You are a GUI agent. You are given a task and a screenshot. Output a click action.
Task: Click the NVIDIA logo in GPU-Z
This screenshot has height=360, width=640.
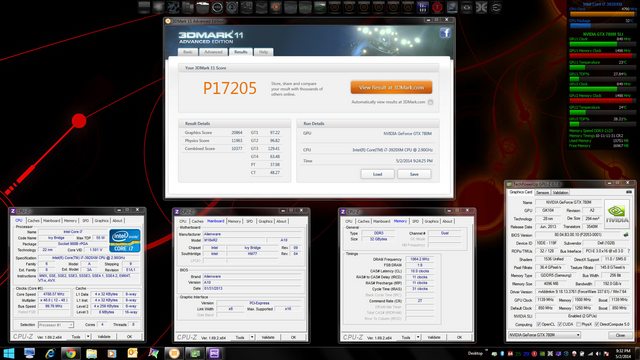pos(617,213)
